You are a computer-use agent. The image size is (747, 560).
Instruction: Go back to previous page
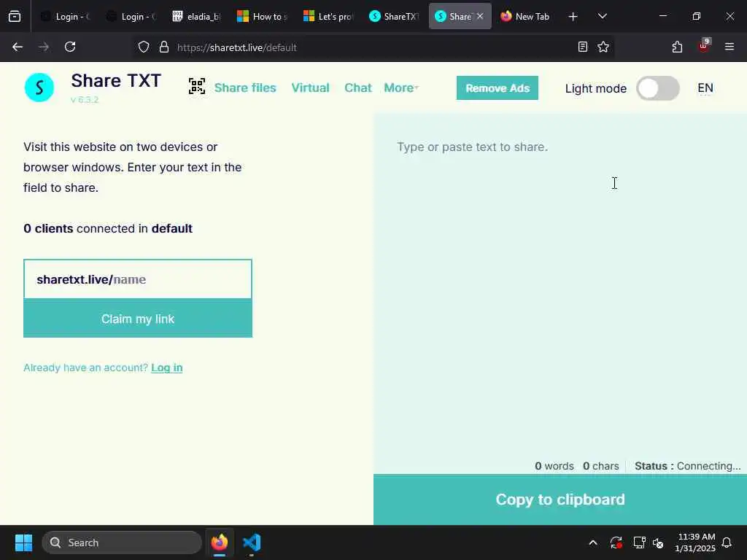[x=18, y=47]
